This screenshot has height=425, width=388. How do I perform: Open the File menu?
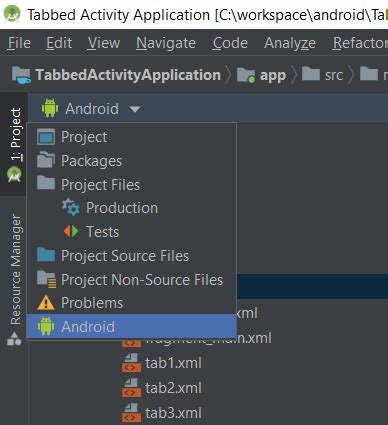click(x=19, y=43)
